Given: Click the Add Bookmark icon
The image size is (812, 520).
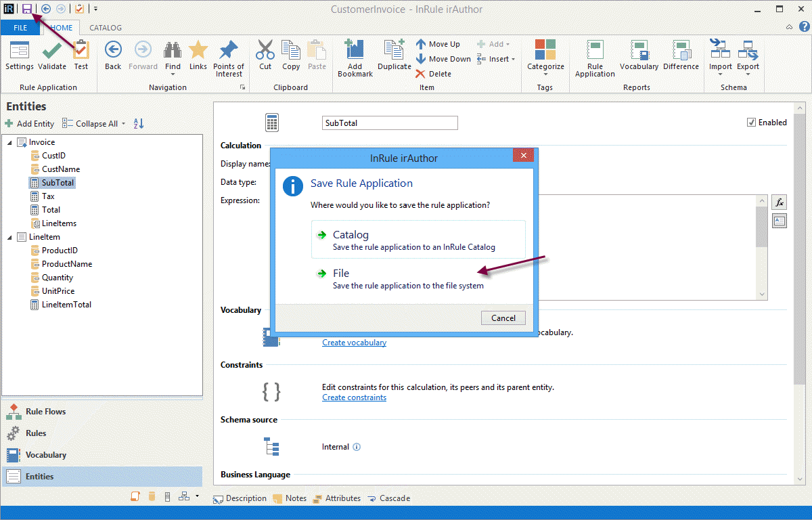Looking at the screenshot, I should pyautogui.click(x=355, y=50).
